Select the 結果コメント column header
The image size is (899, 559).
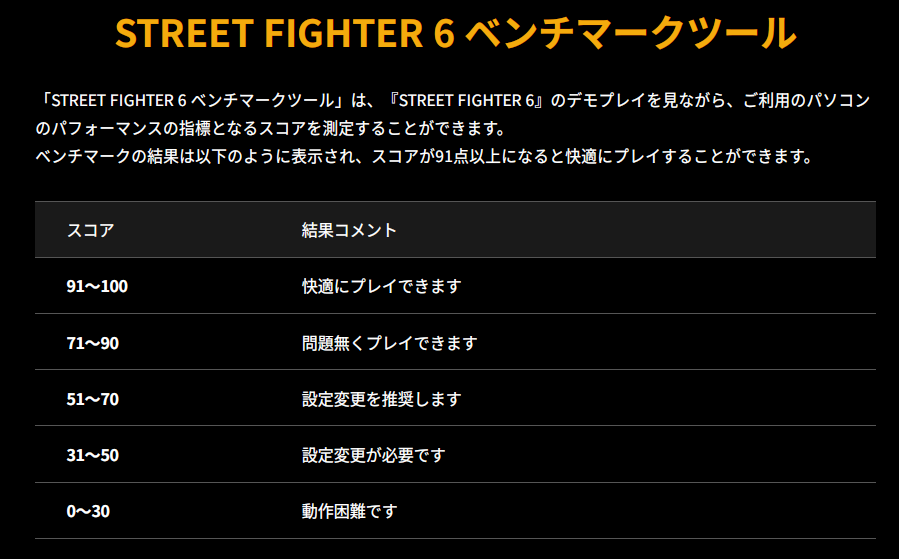(x=349, y=230)
